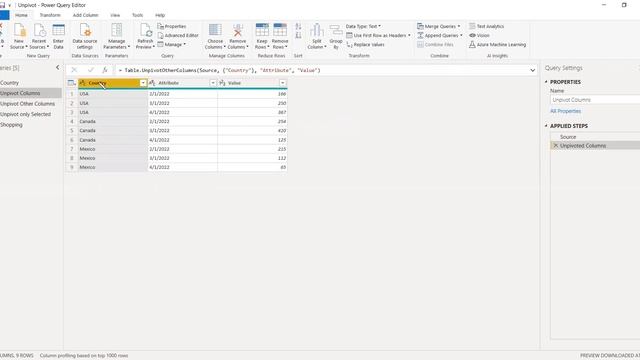Open the Data Type: Text dropdown
The height and width of the screenshot is (360, 640).
pyautogui.click(x=363, y=26)
